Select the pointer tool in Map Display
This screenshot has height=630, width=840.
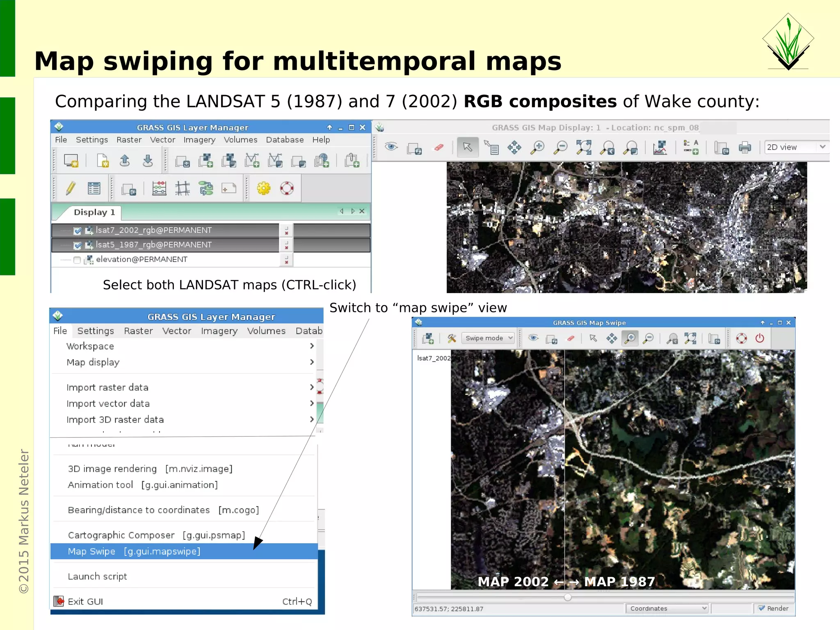click(x=467, y=147)
